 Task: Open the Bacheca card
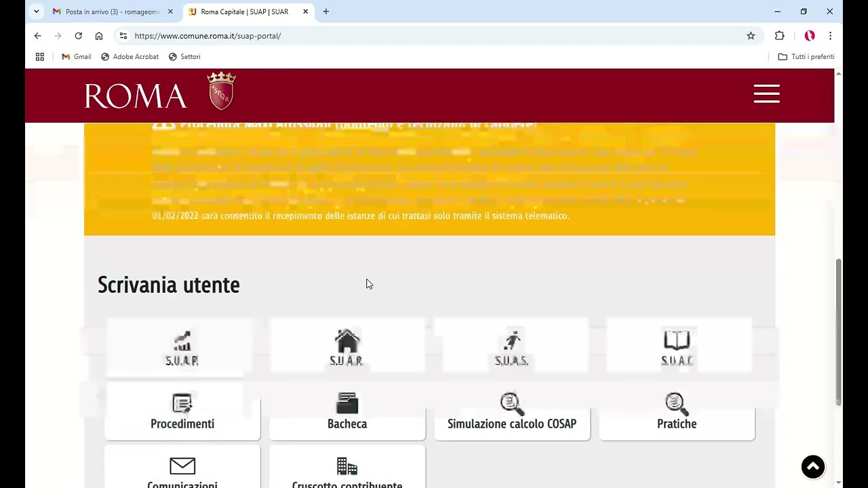click(x=347, y=411)
